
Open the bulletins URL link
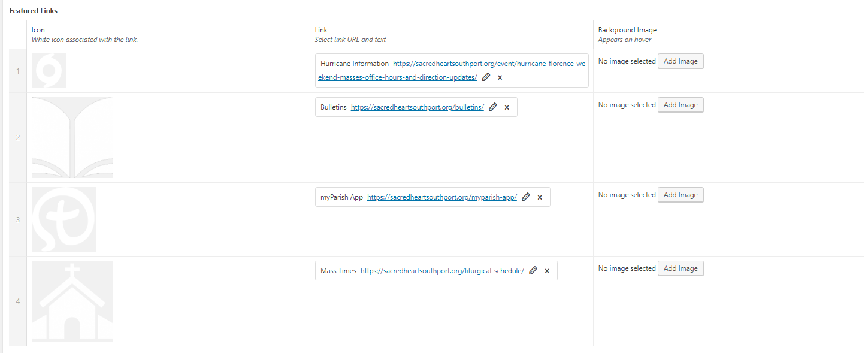418,107
